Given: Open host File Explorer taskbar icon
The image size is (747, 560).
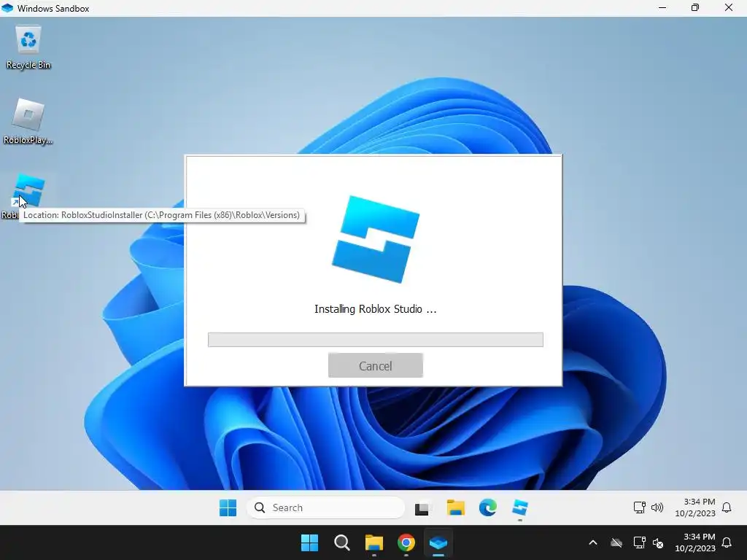Looking at the screenshot, I should click(x=374, y=542).
